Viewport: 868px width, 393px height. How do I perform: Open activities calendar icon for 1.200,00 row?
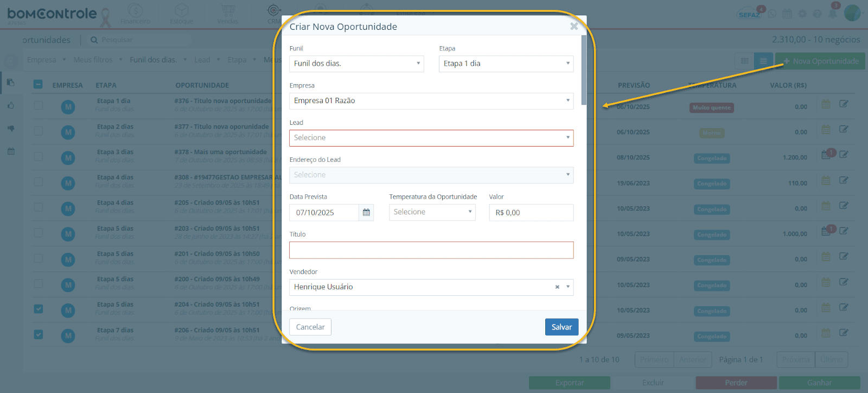(x=826, y=155)
